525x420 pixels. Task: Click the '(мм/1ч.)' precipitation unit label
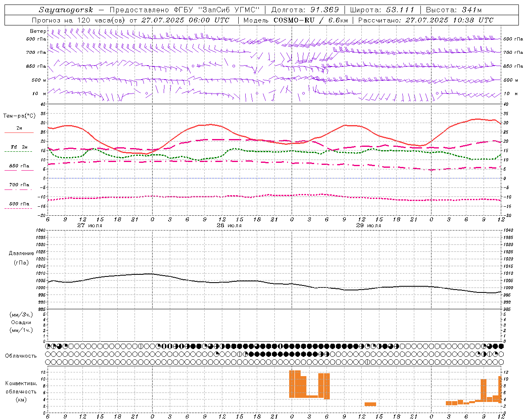click(x=21, y=330)
